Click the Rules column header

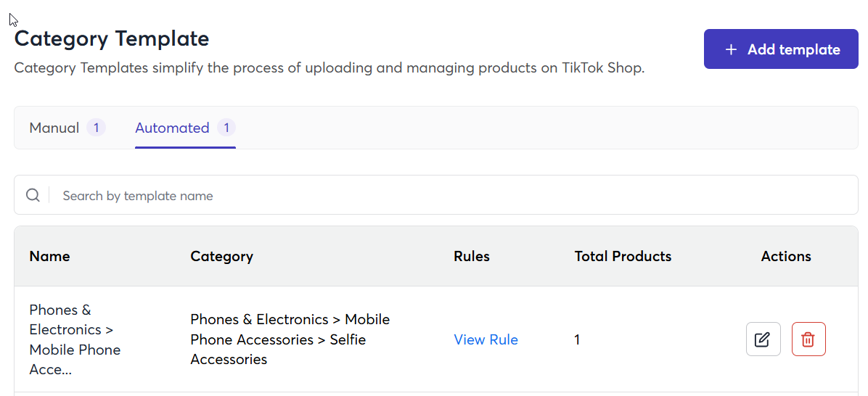(472, 256)
